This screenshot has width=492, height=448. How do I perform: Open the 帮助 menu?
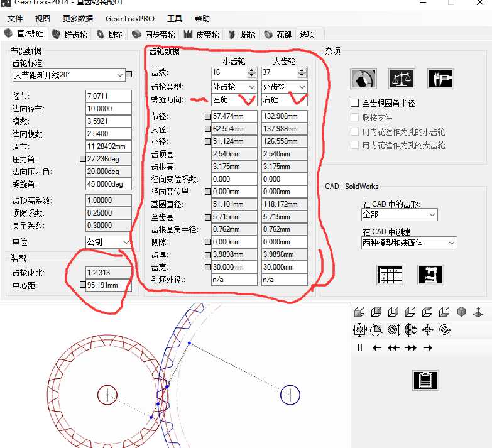[x=202, y=18]
